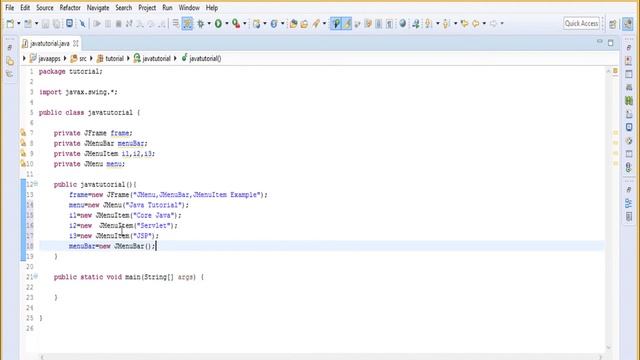This screenshot has height=360, width=640.
Task: Click the warning marker on line 7
Action: pos(23,133)
